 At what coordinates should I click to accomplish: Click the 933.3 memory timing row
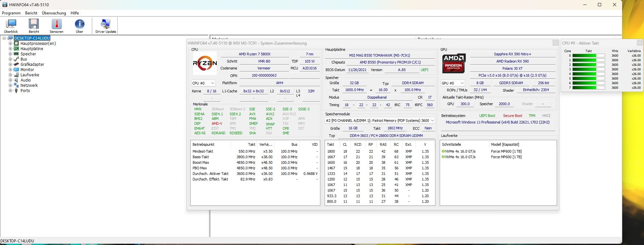(x=380, y=196)
